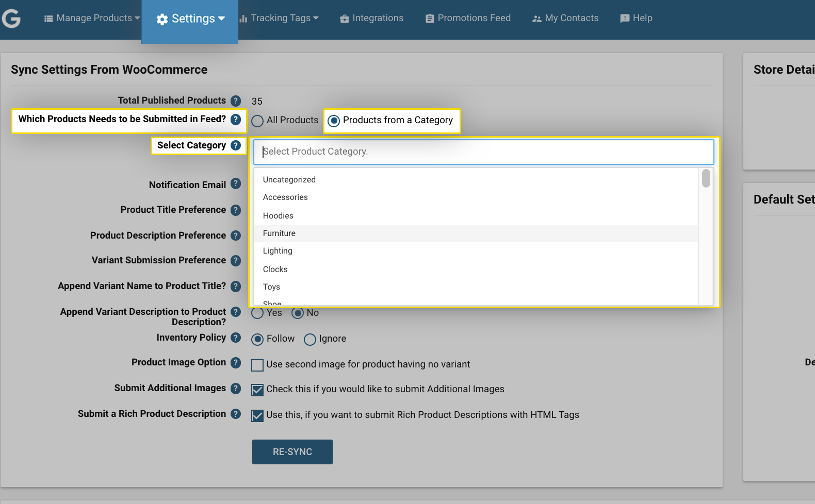Uncheck the Submit Additional Images checkbox

pos(257,390)
